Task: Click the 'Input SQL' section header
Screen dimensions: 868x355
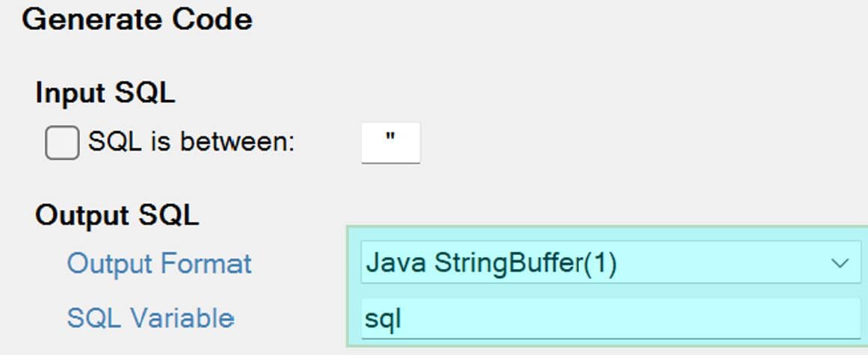Action: pos(105,93)
